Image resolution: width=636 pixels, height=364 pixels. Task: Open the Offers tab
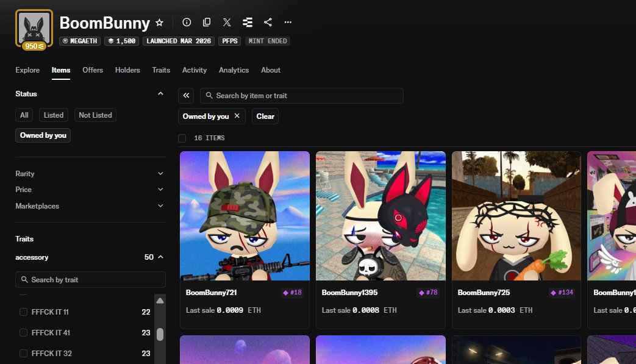click(93, 70)
